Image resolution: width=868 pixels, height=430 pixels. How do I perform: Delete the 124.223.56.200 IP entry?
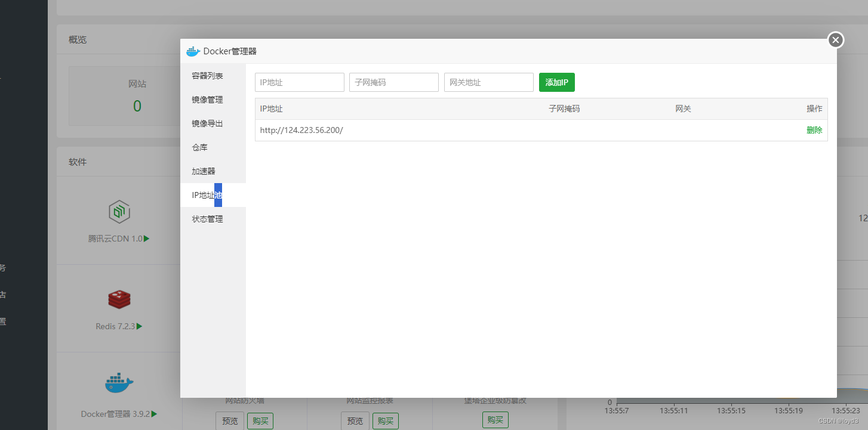pyautogui.click(x=814, y=130)
